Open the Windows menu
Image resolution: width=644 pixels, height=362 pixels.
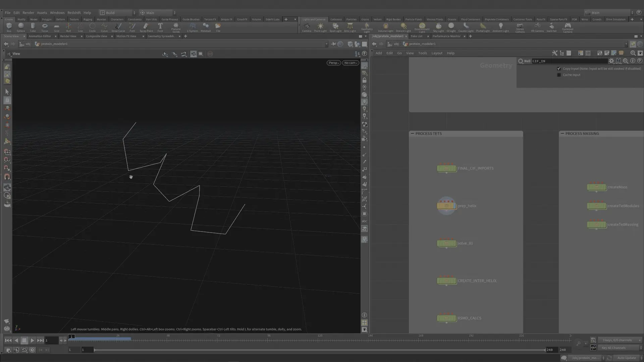pos(57,13)
